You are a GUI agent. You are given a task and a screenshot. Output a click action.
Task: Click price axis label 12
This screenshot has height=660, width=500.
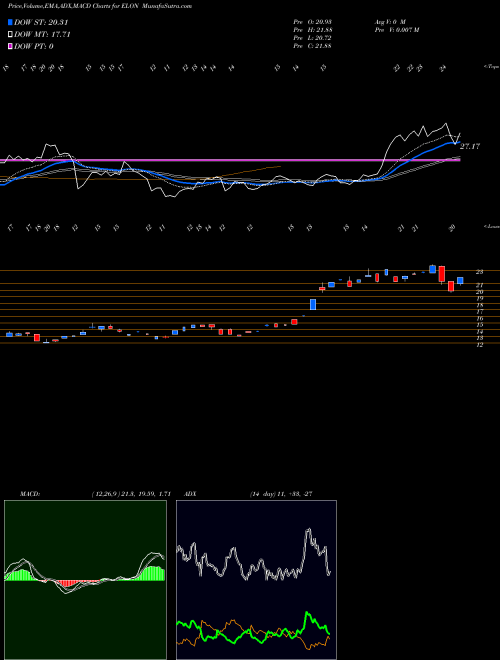(x=479, y=345)
